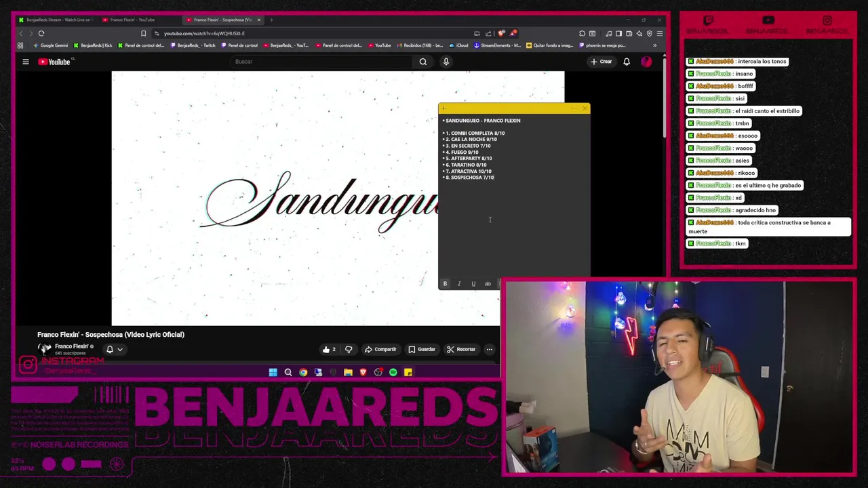Image resolution: width=868 pixels, height=488 pixels.
Task: Start voice search with microphone icon
Action: pos(446,62)
